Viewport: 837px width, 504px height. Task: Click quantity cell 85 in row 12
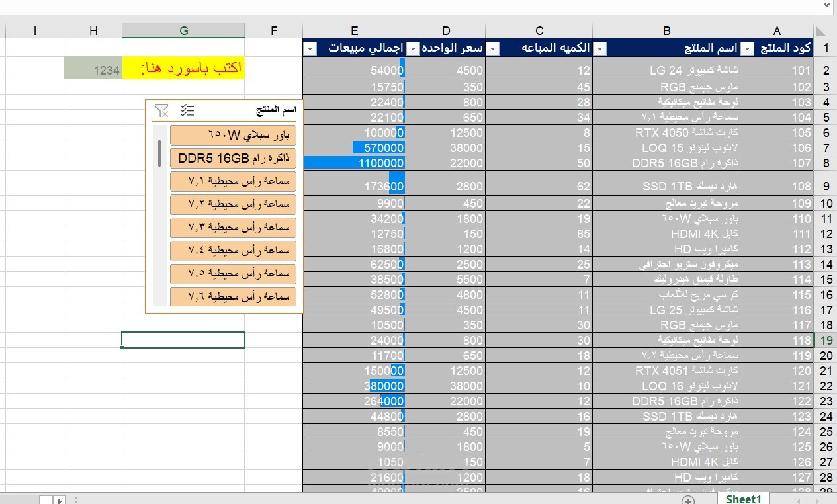click(539, 233)
